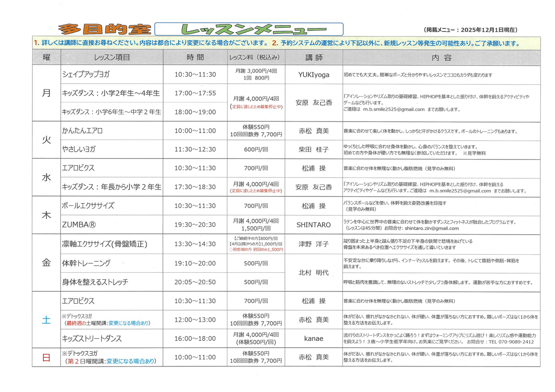This screenshot has height=392, width=555.
Task: Click the かんたんエアロ lesson name
Action: coord(82,130)
